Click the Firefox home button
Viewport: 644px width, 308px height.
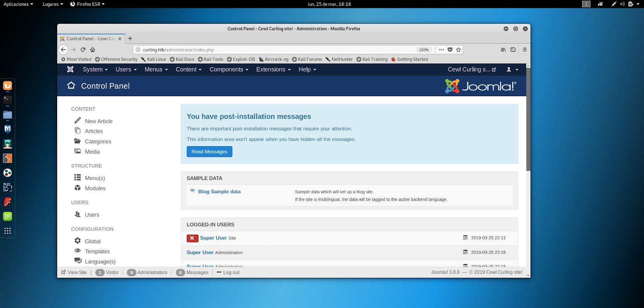point(93,50)
